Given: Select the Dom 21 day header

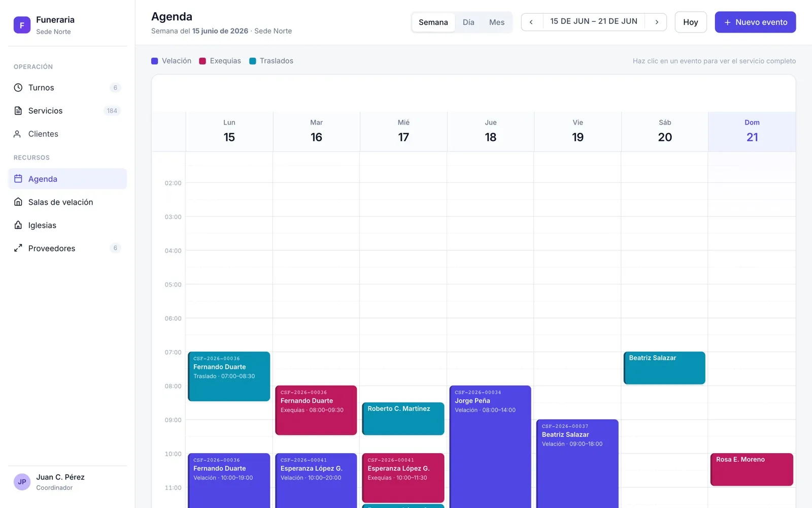Looking at the screenshot, I should pyautogui.click(x=752, y=132).
